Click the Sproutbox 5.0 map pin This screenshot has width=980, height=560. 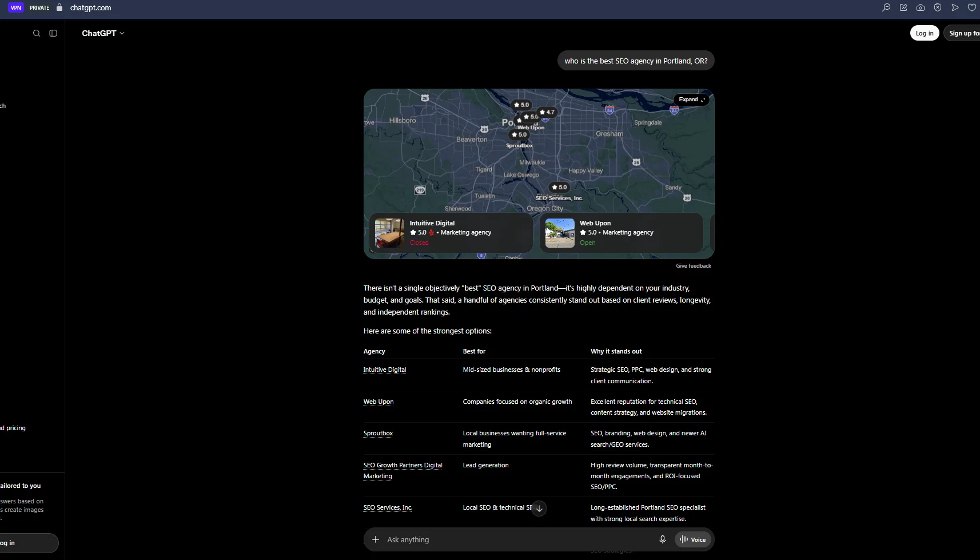click(519, 134)
